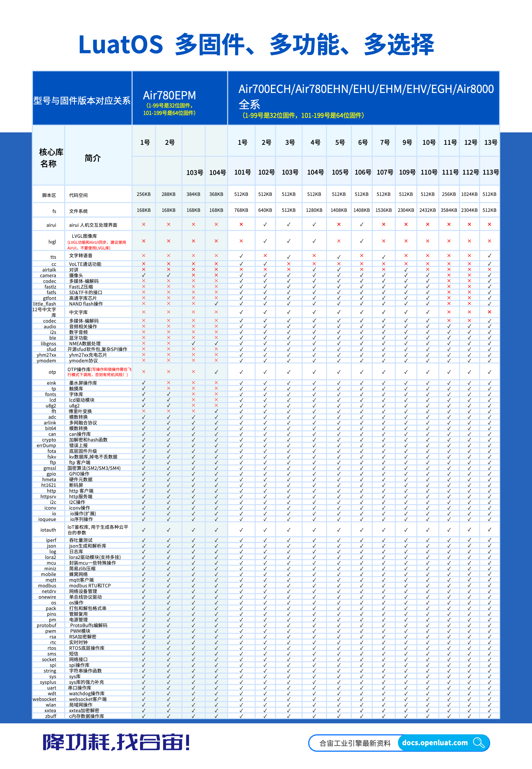Viewport: 532px width, 769px height.
Task: Select the 12号中文字库 row name
Action: pos(44,312)
